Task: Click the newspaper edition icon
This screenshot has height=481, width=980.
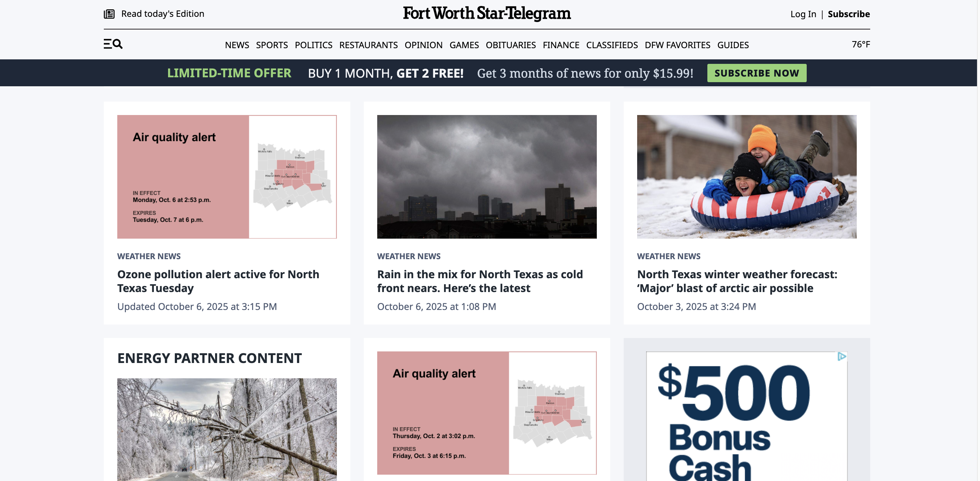Action: point(109,14)
